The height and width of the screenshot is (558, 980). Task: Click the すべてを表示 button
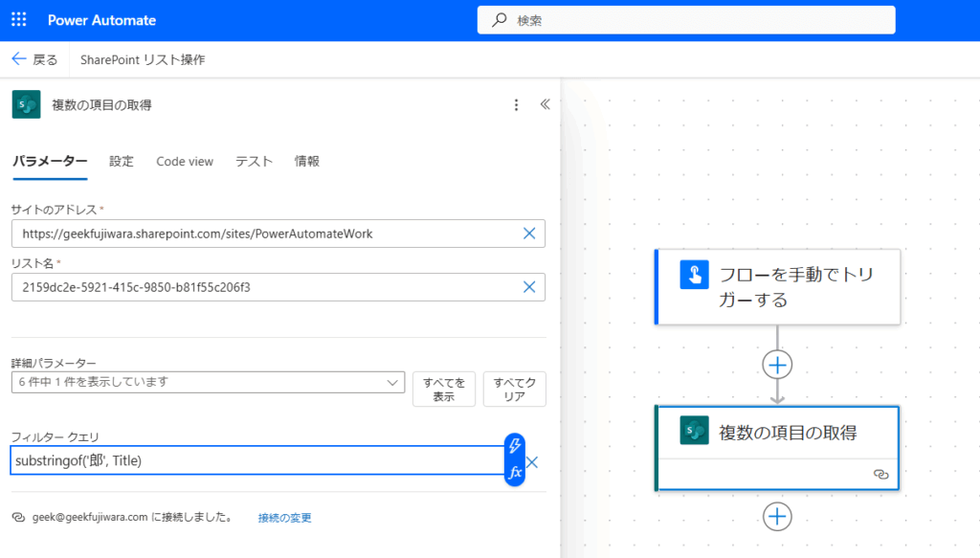coord(444,390)
